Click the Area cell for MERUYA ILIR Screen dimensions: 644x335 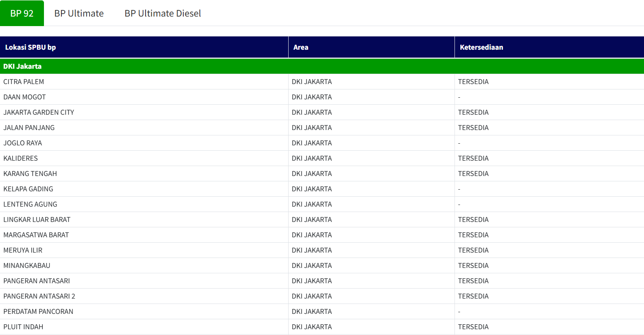(x=311, y=250)
